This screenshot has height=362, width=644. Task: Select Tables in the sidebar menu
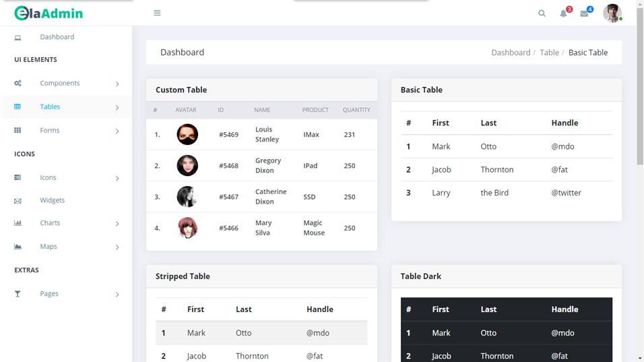click(50, 107)
